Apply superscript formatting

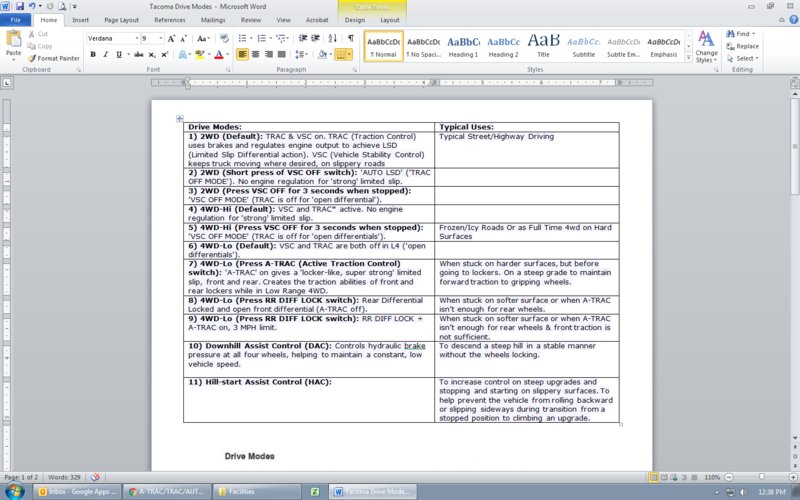164,54
